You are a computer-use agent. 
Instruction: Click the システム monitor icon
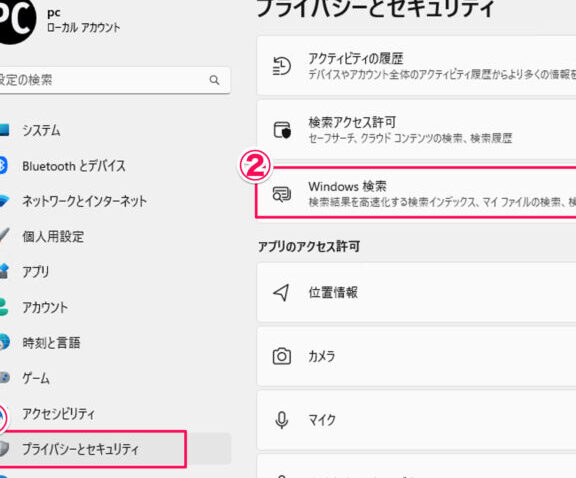[x=4, y=130]
